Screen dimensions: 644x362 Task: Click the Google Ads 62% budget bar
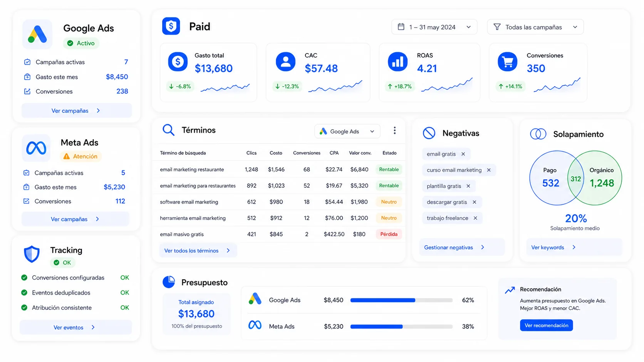point(401,300)
